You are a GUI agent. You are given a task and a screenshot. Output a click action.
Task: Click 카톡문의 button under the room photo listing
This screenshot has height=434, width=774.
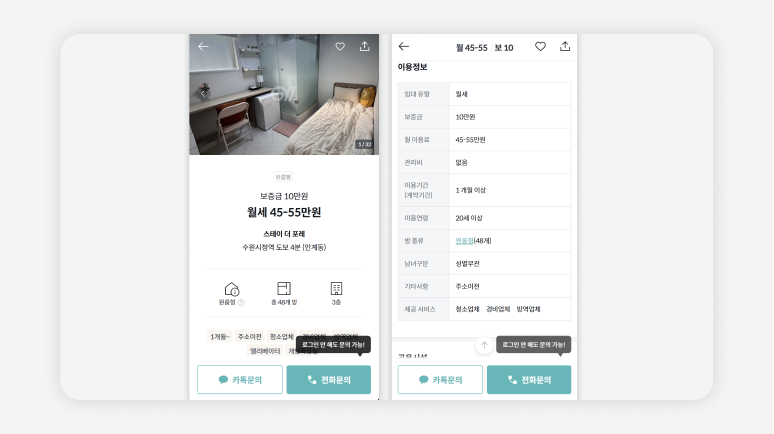point(240,380)
